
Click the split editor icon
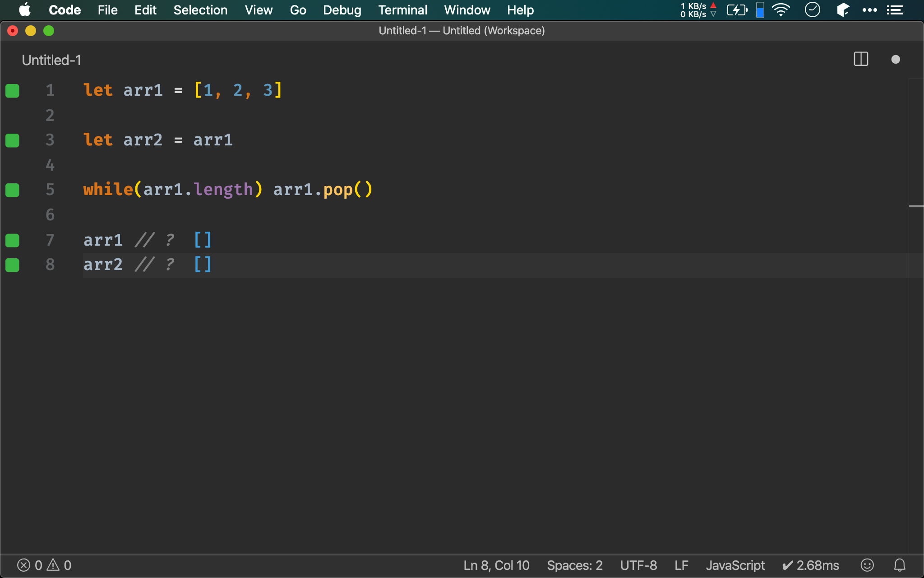[x=861, y=59]
